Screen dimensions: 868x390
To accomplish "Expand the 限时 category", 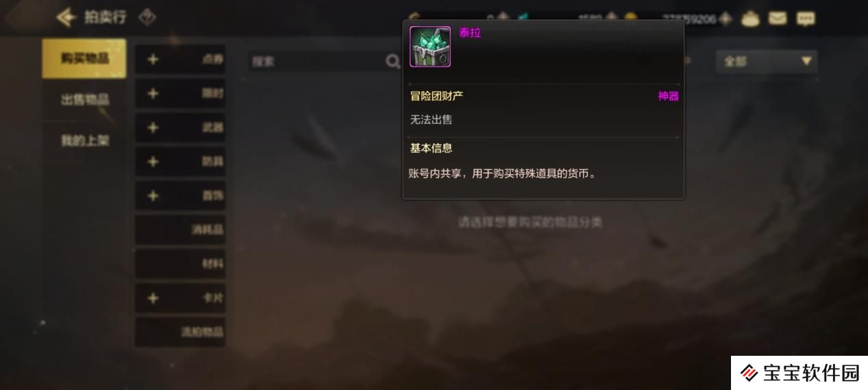I will (180, 94).
